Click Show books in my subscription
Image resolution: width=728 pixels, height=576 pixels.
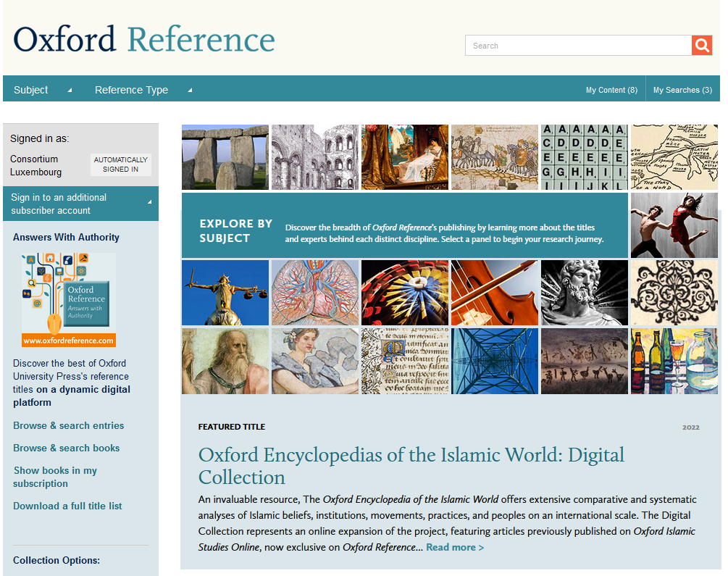55,477
